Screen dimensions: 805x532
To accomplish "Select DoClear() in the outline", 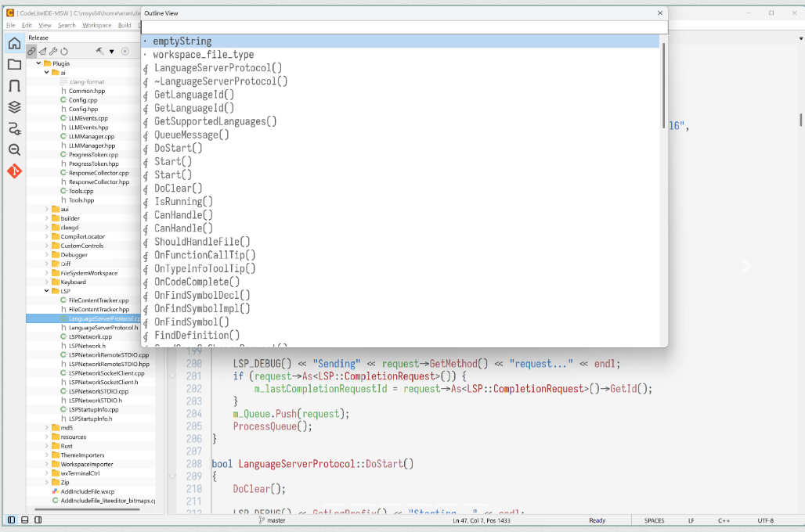I will [x=400, y=189].
